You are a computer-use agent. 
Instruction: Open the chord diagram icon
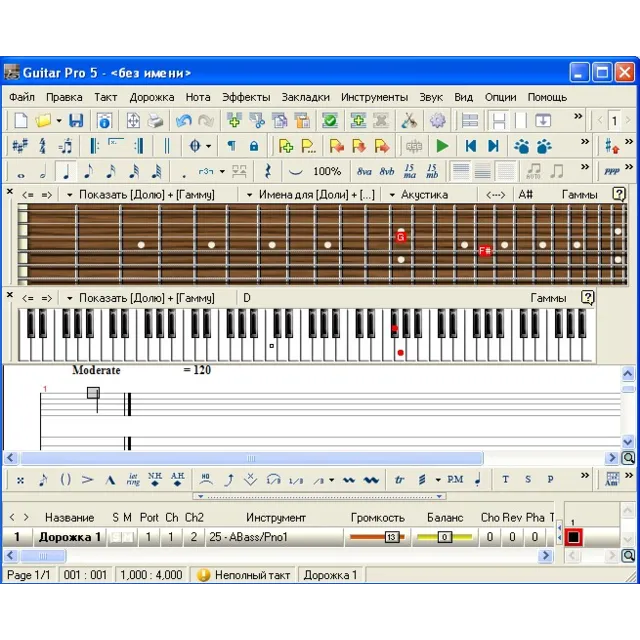click(x=611, y=479)
